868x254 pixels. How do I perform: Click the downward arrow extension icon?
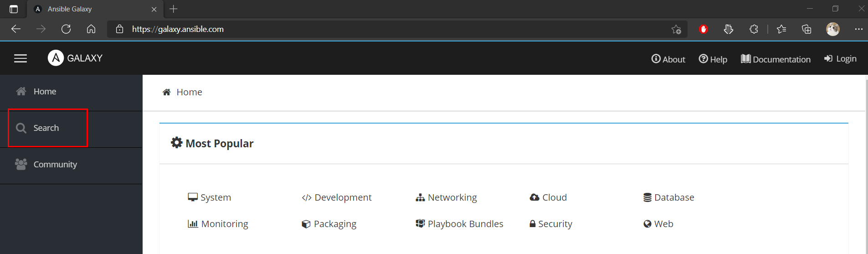tap(729, 29)
